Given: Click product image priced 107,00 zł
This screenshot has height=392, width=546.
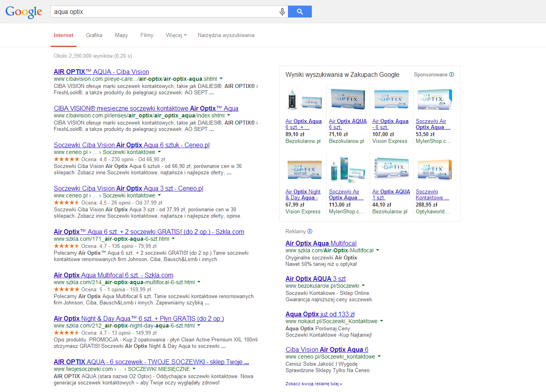Looking at the screenshot, I should click(x=391, y=99).
